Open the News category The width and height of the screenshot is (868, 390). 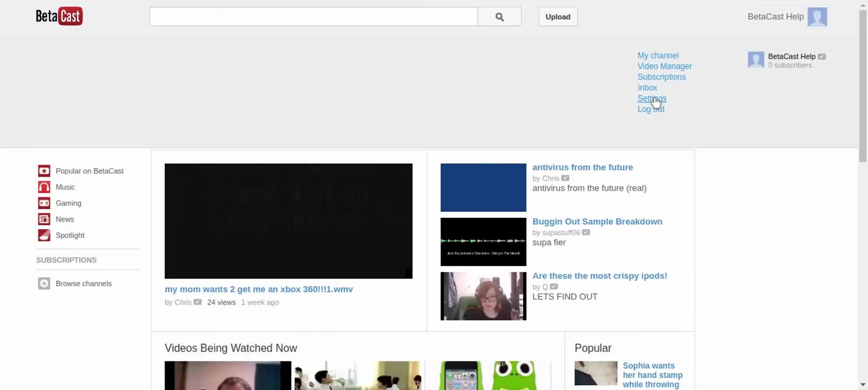coord(65,219)
